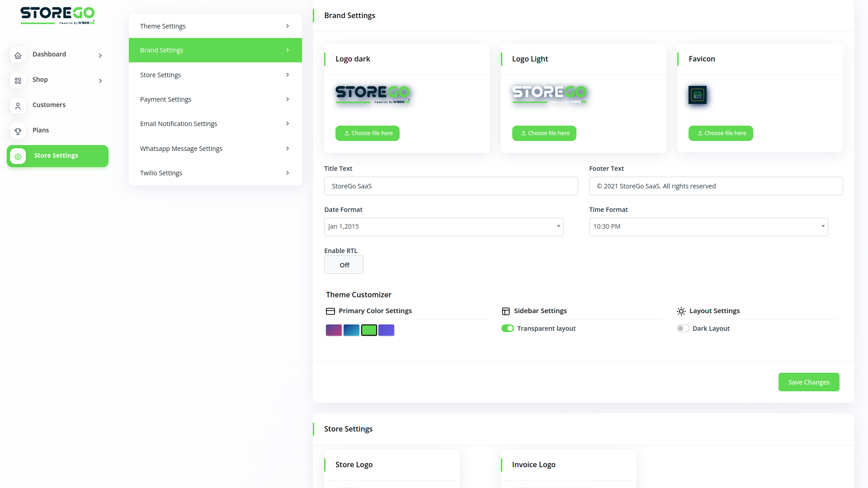Open Plans page in sidebar

(57, 131)
